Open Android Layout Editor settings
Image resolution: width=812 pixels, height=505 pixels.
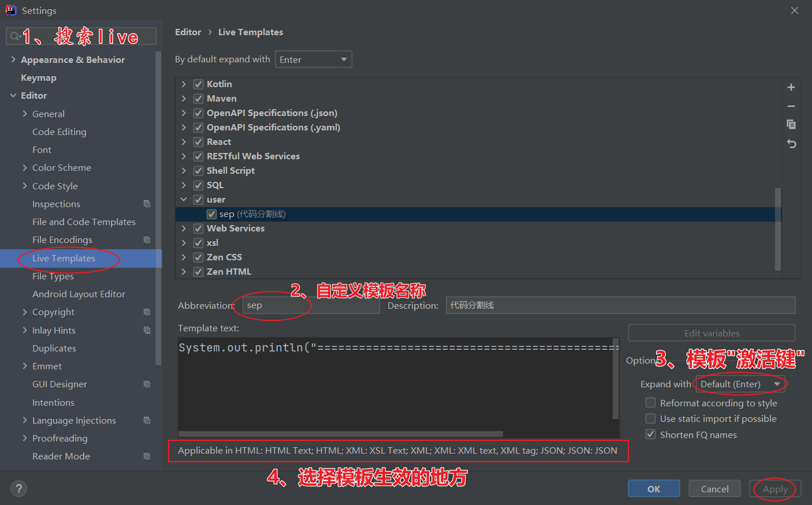pyautogui.click(x=79, y=294)
